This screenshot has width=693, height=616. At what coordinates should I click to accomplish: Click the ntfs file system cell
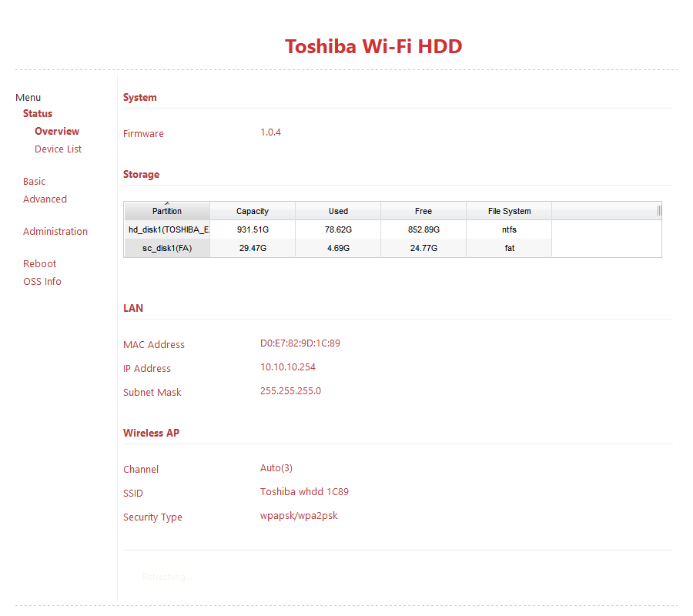pos(509,229)
